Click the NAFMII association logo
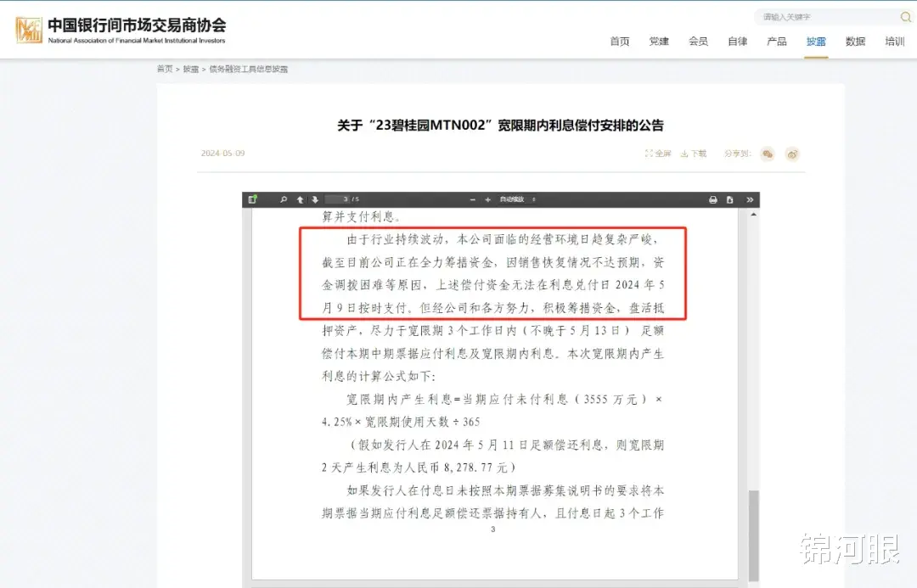Screen dimensions: 917x588 point(121,30)
